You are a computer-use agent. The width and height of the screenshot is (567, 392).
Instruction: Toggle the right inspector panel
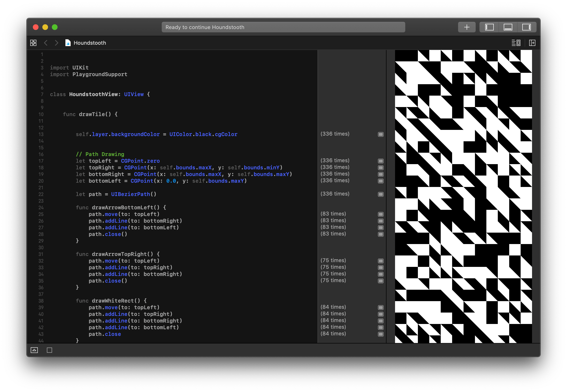click(x=526, y=27)
